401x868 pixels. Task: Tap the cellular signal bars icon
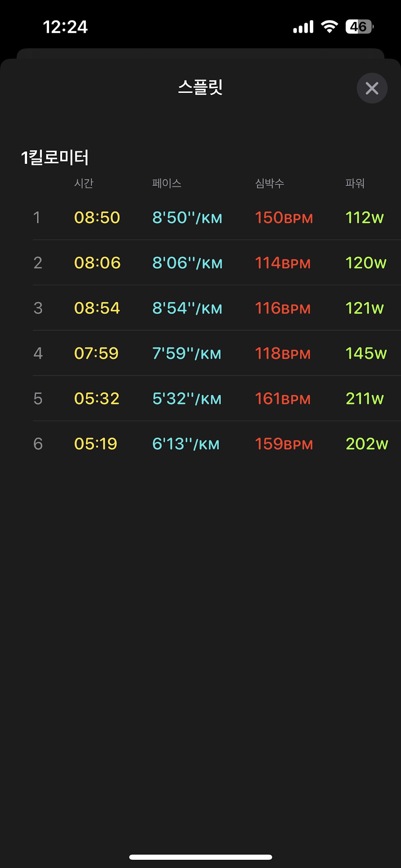(303, 28)
